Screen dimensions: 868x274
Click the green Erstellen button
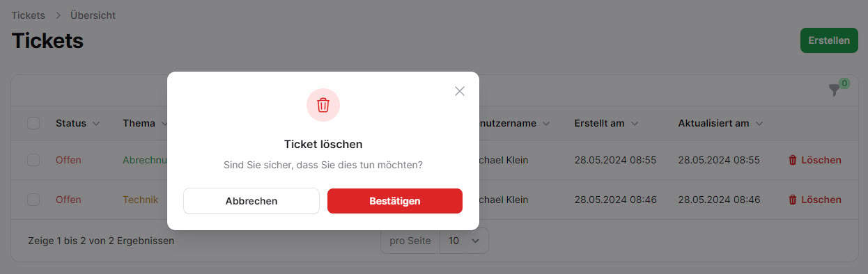(829, 40)
